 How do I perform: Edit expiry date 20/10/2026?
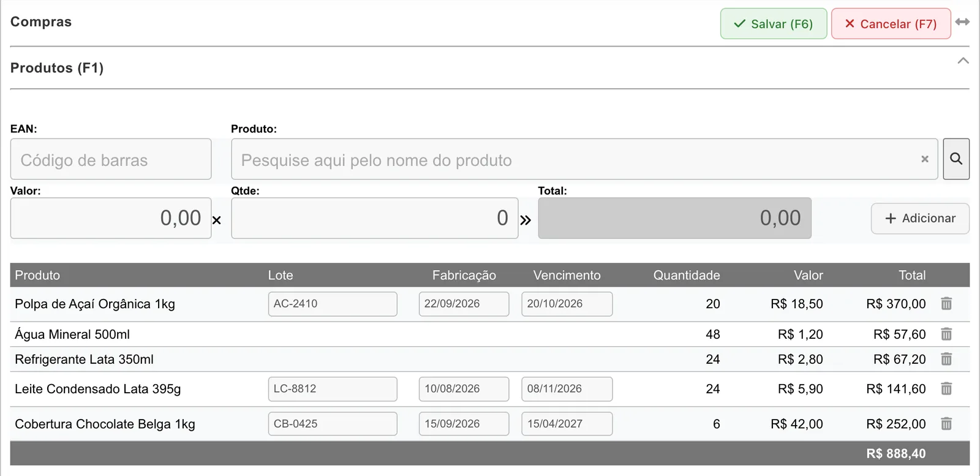tap(567, 304)
